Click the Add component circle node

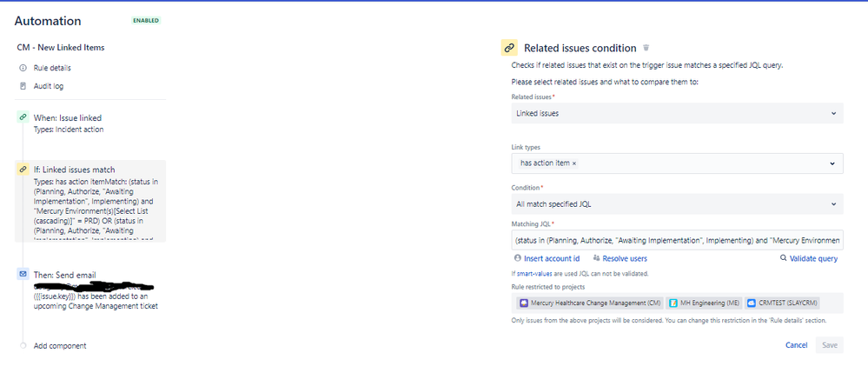(23, 346)
